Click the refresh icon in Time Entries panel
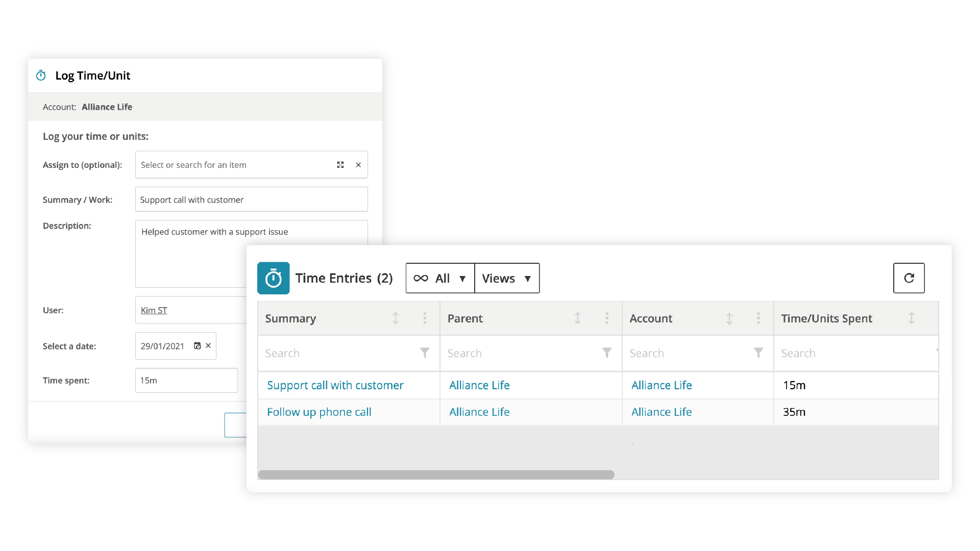This screenshot has height=551, width=980. click(x=909, y=278)
